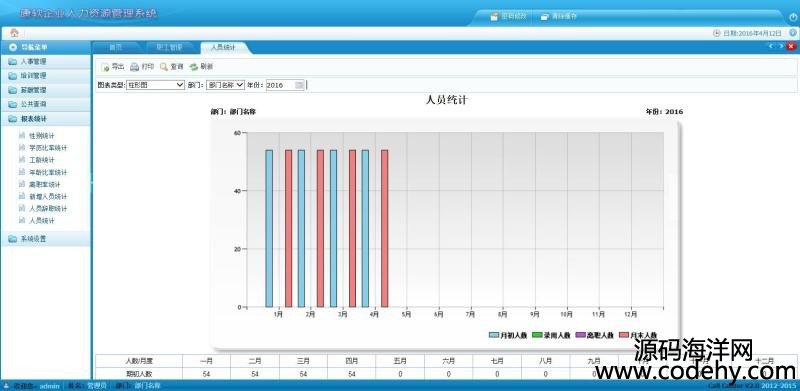The width and height of the screenshot is (800, 391).
Task: Click the 人数/月度 table header cell
Action: point(139,361)
